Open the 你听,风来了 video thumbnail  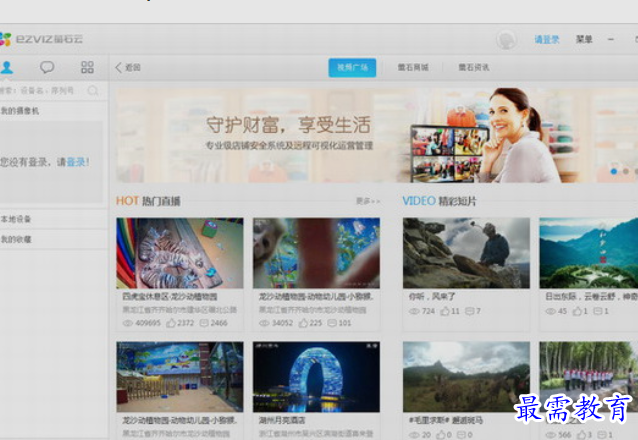coord(466,253)
